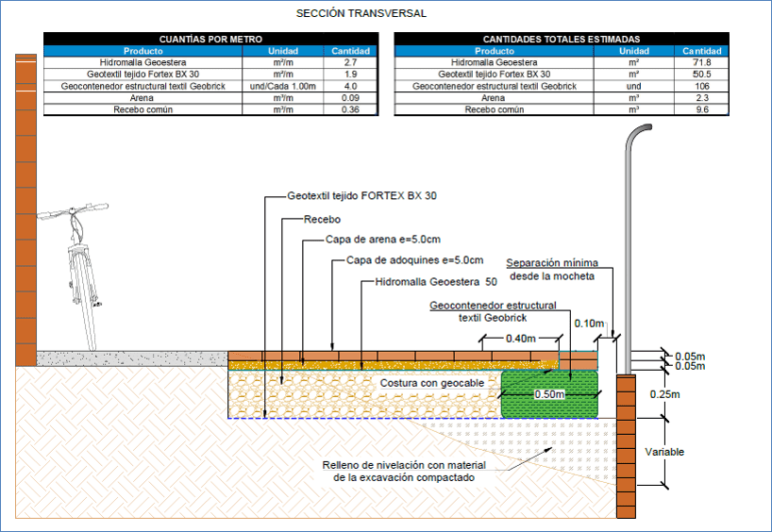Click total quantity '50.5'
The width and height of the screenshot is (772, 532).
[x=701, y=75]
